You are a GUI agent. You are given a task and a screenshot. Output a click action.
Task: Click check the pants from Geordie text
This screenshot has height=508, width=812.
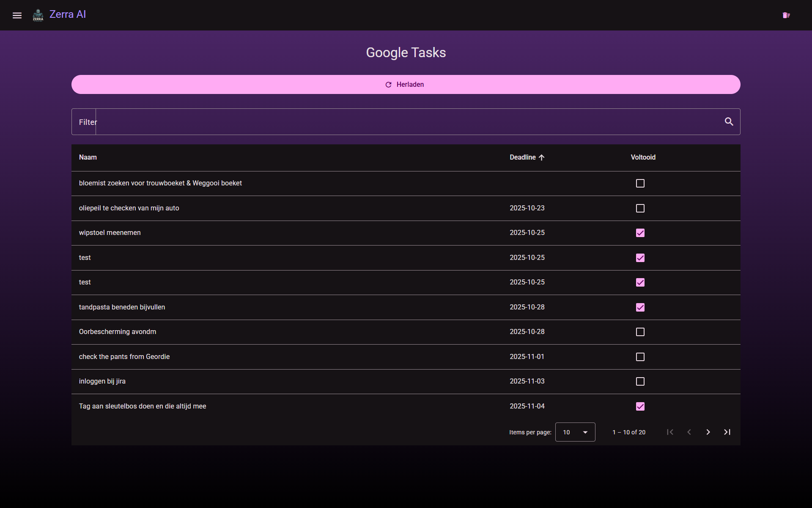(124, 357)
